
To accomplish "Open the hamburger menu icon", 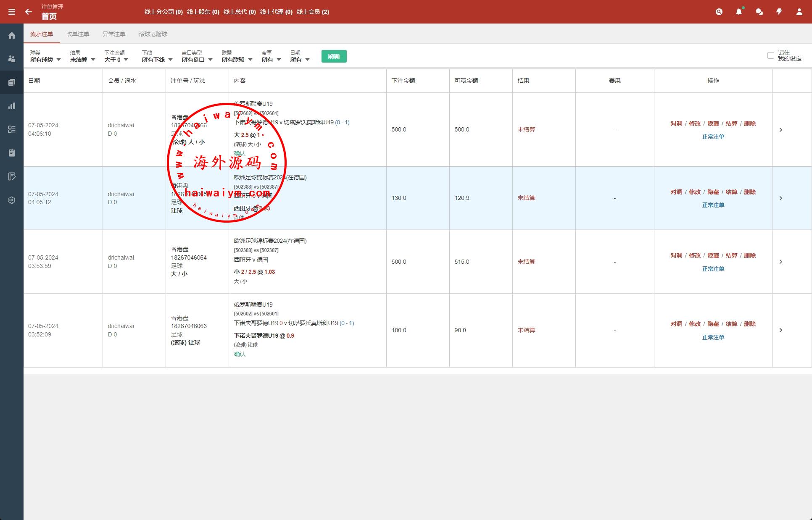I will [x=12, y=12].
